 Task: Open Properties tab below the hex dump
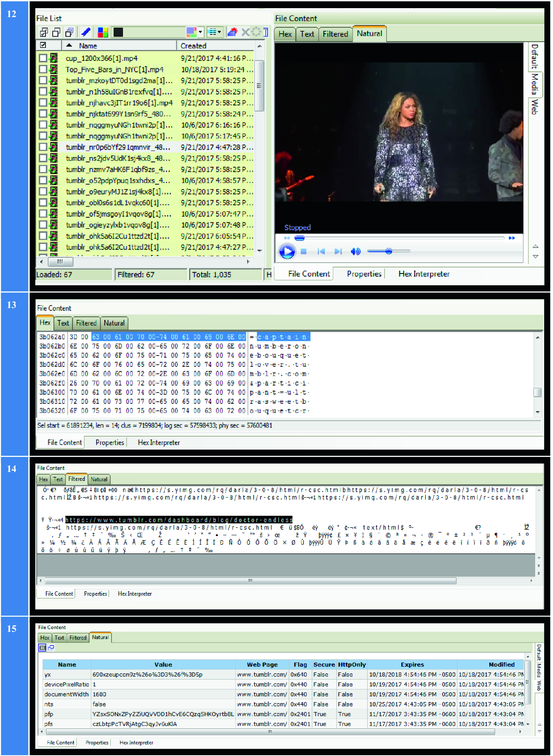click(110, 442)
